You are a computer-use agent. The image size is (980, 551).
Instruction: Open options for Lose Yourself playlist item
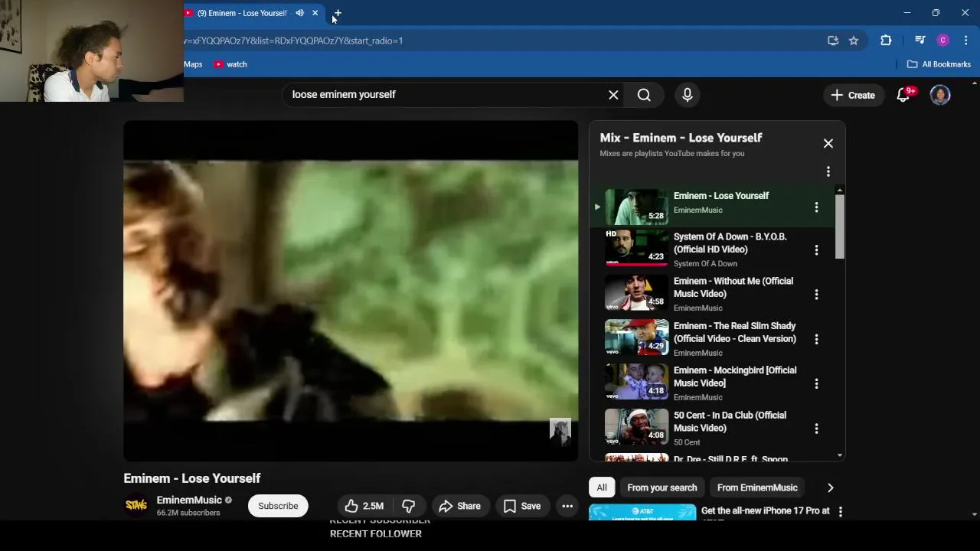click(x=816, y=207)
